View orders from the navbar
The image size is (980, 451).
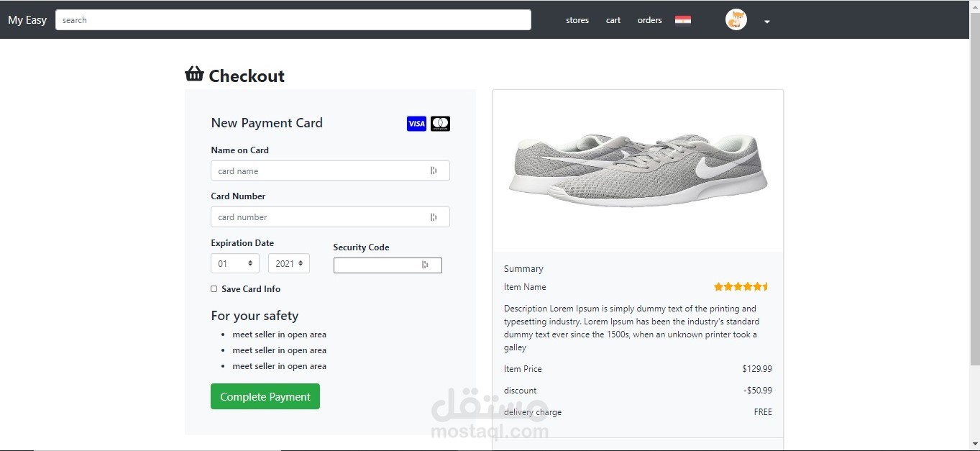(649, 20)
